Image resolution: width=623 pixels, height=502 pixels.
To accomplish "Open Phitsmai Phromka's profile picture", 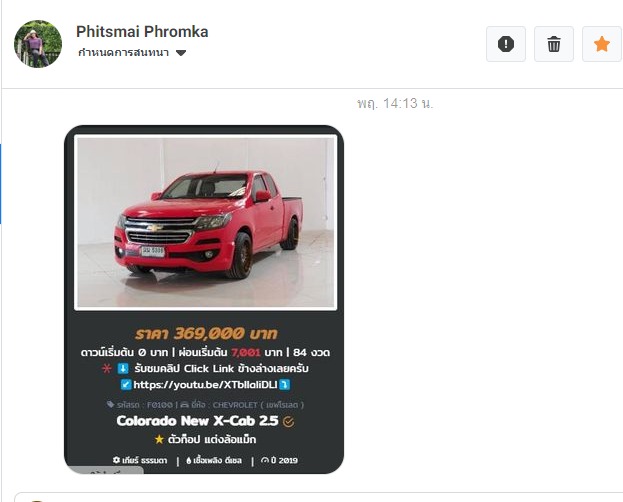I will [x=38, y=44].
